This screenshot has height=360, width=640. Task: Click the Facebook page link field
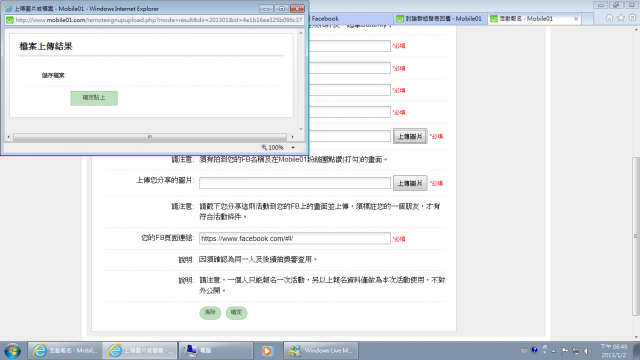pyautogui.click(x=295, y=238)
